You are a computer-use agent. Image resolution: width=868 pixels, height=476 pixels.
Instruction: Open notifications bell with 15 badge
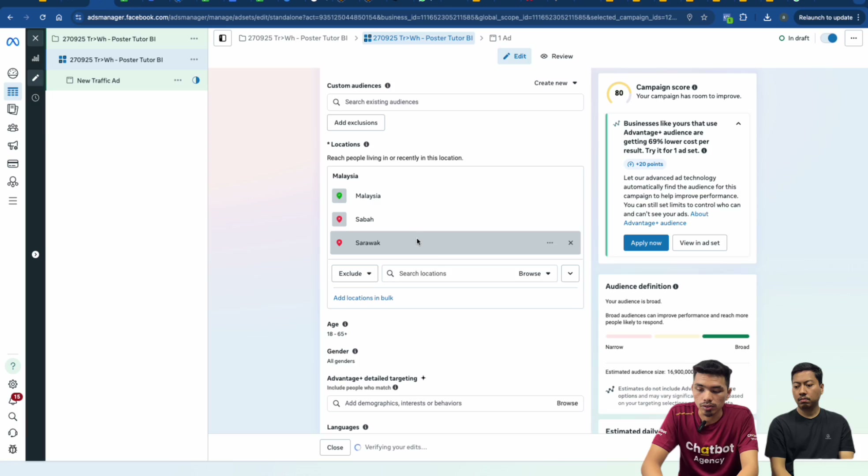click(x=14, y=399)
